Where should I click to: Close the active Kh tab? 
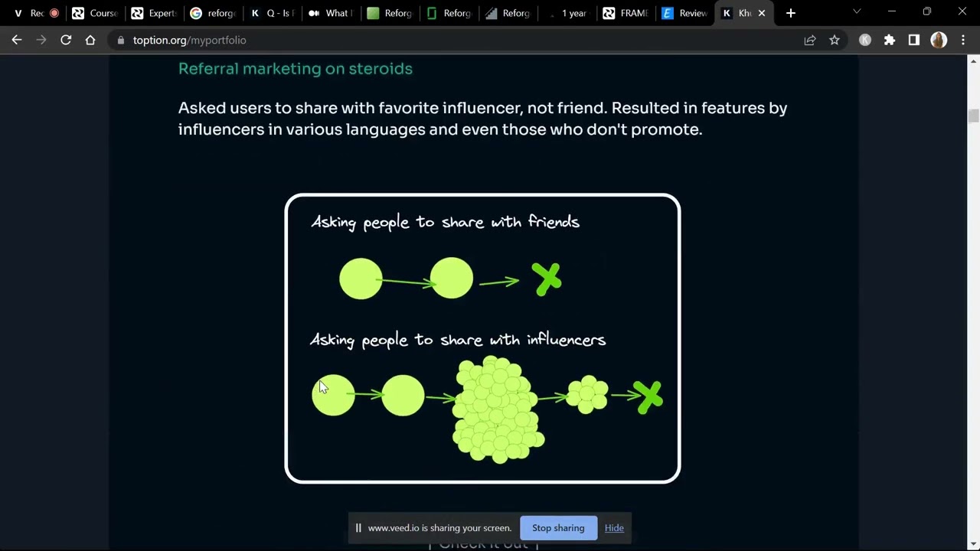[x=762, y=13]
